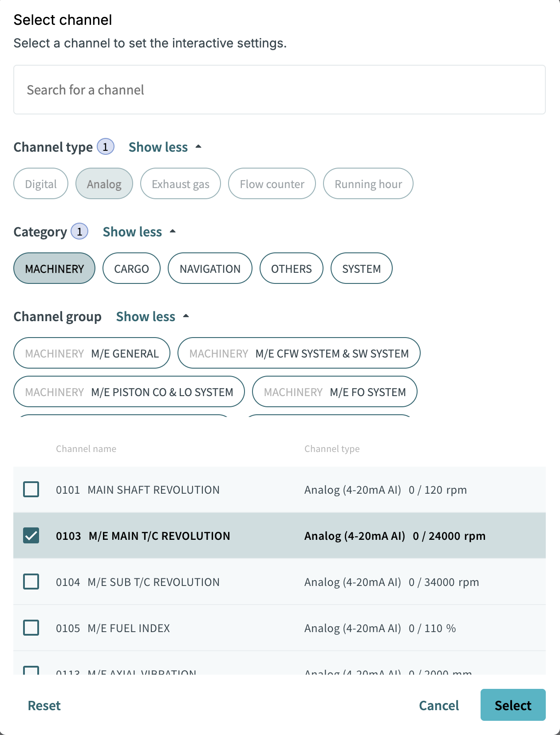The height and width of the screenshot is (735, 560).
Task: Select M/E PISTON CO & LO SYSTEM group
Action: (x=129, y=392)
